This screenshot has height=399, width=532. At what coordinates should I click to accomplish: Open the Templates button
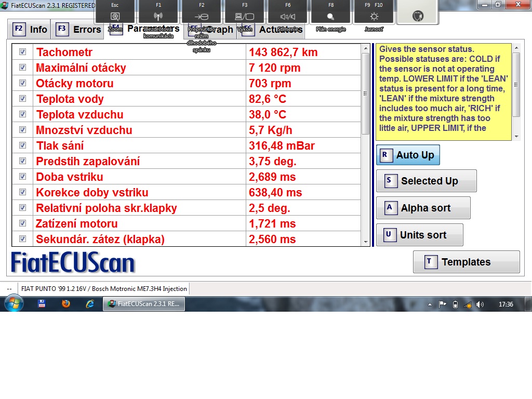click(466, 262)
